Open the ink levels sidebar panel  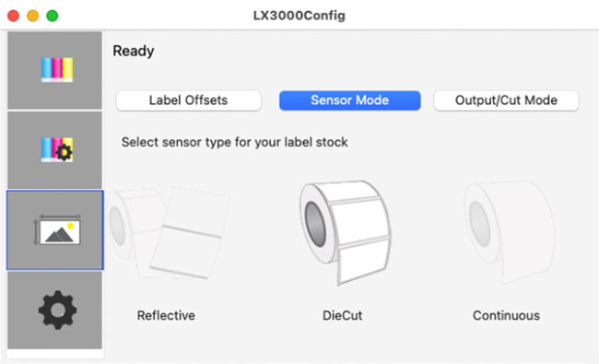54,70
